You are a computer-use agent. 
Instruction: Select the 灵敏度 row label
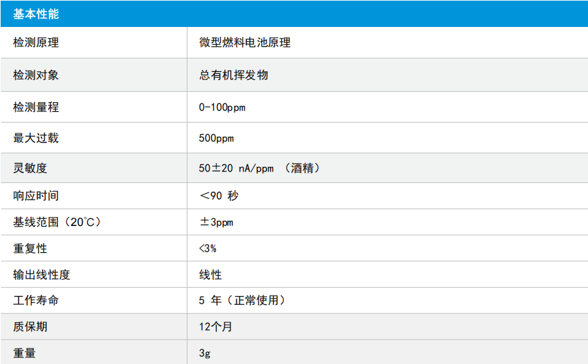[x=30, y=168]
